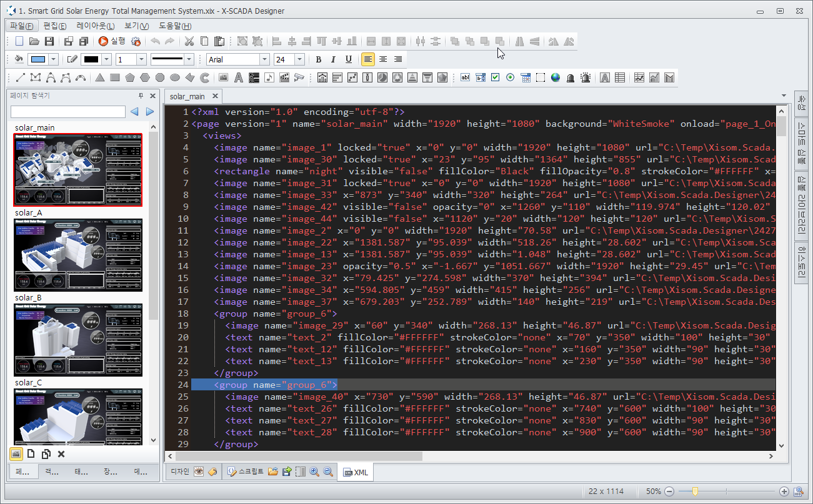Go to previous page with left arrow
Screen dimensions: 813x504
click(x=134, y=112)
